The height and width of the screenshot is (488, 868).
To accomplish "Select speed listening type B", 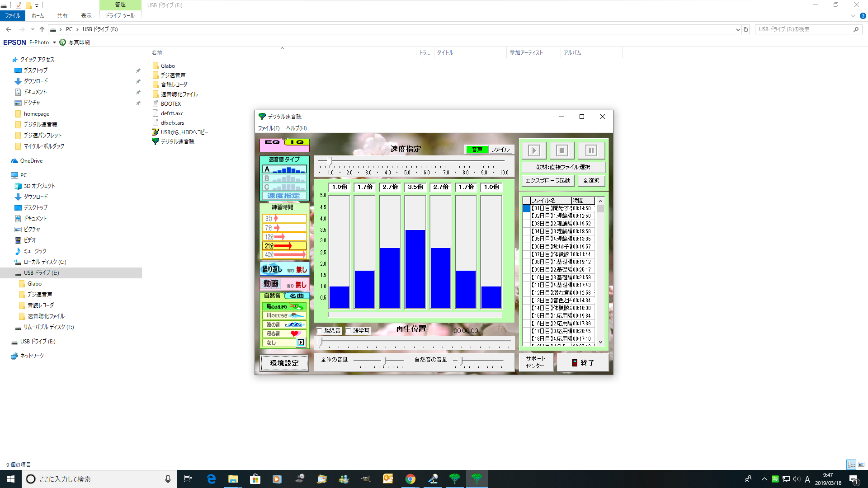I will [284, 178].
